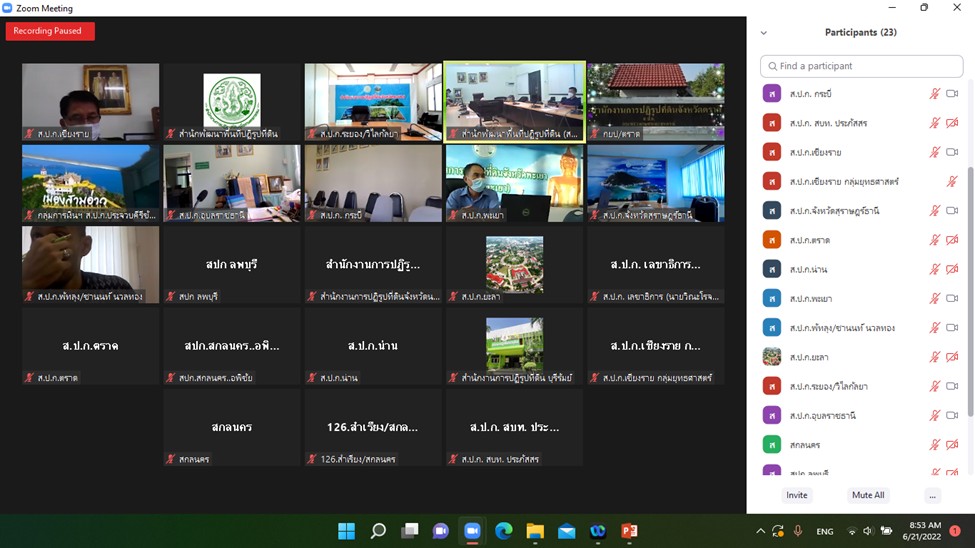Toggle video camera for ส.ป.ก.เชียงราย participant
This screenshot has height=548, width=975.
[952, 152]
